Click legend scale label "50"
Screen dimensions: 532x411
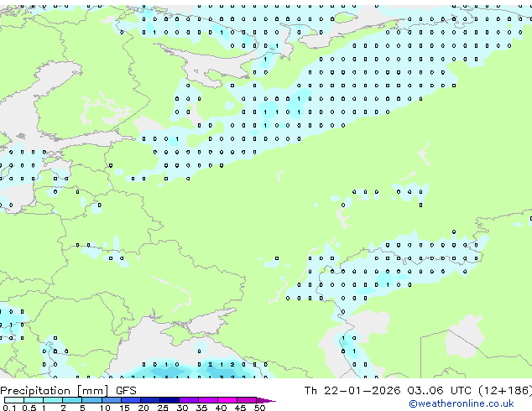260,408
